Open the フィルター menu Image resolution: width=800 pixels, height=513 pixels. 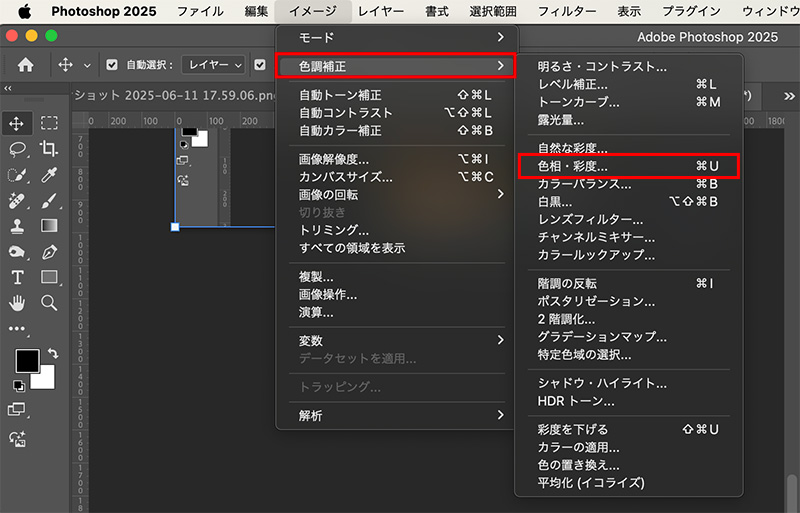(566, 11)
